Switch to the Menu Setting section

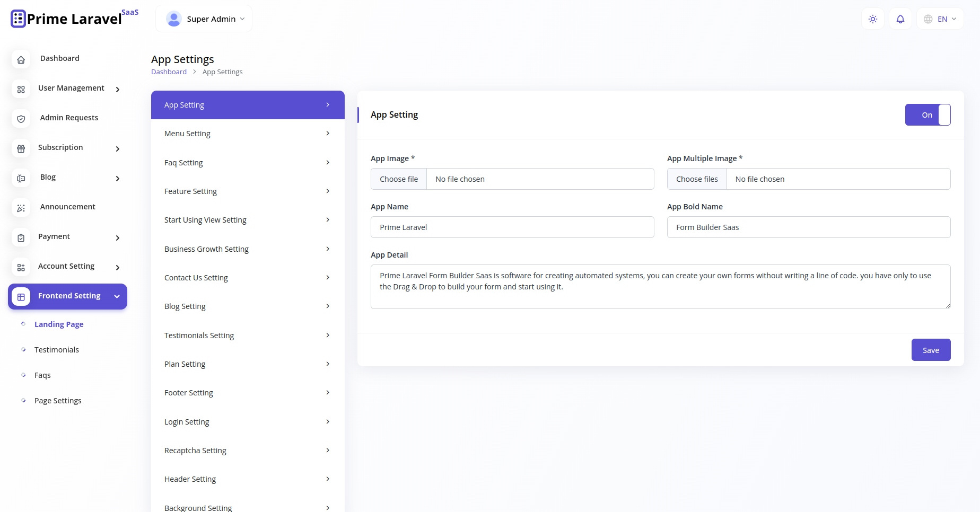coord(247,133)
